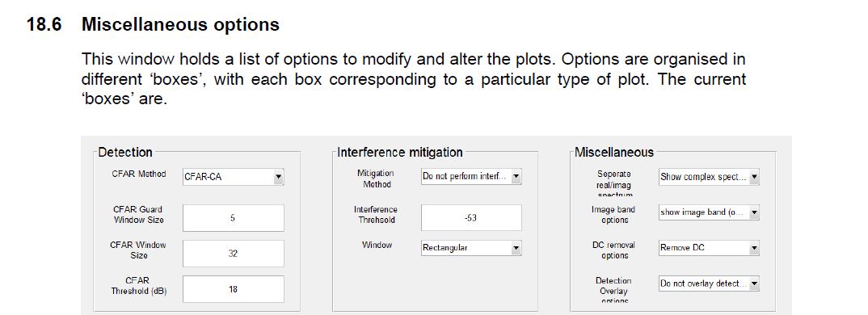Viewport: 868px width, 315px height.
Task: Click the 18.6 Miscellaneous options heading
Action: coord(154,25)
